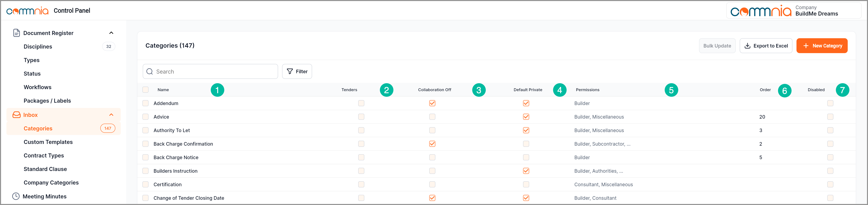Screen dimensions: 868x205
Task: Click the plus icon on New Category
Action: (806, 46)
